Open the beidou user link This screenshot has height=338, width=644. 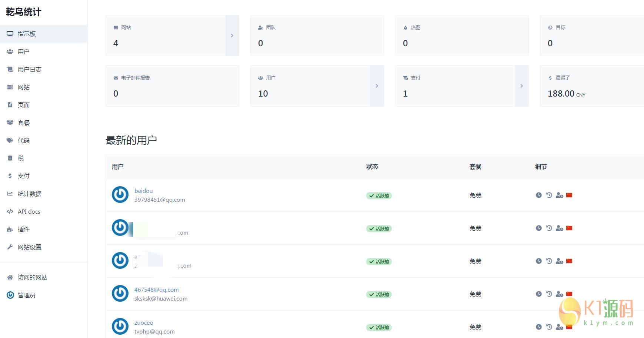(x=143, y=191)
